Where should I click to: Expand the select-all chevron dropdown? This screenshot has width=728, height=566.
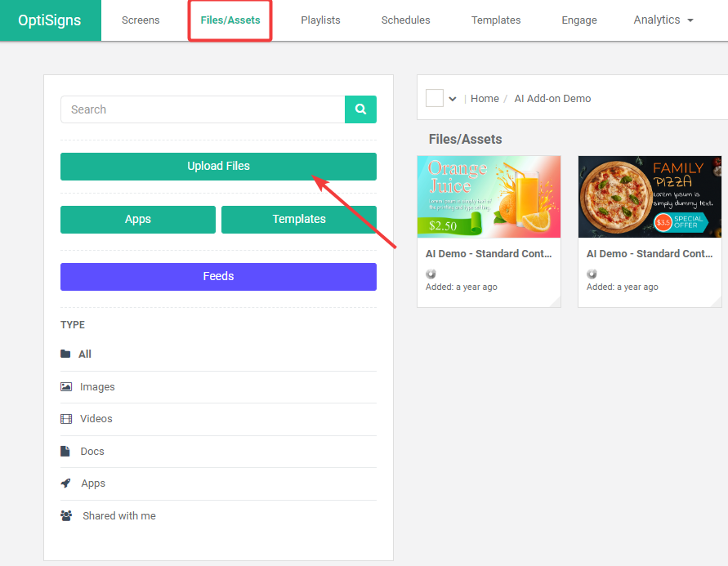coord(453,99)
